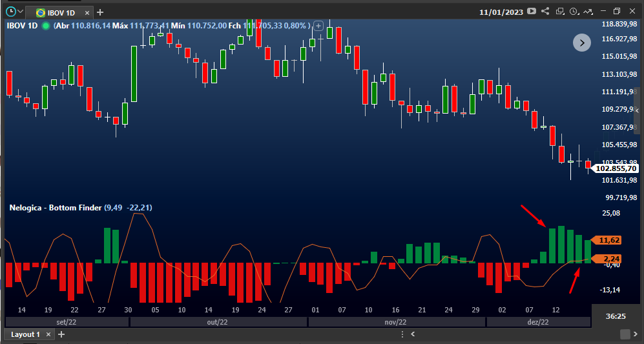
Task: Click the date 11/01/2023 in the header
Action: (x=501, y=12)
